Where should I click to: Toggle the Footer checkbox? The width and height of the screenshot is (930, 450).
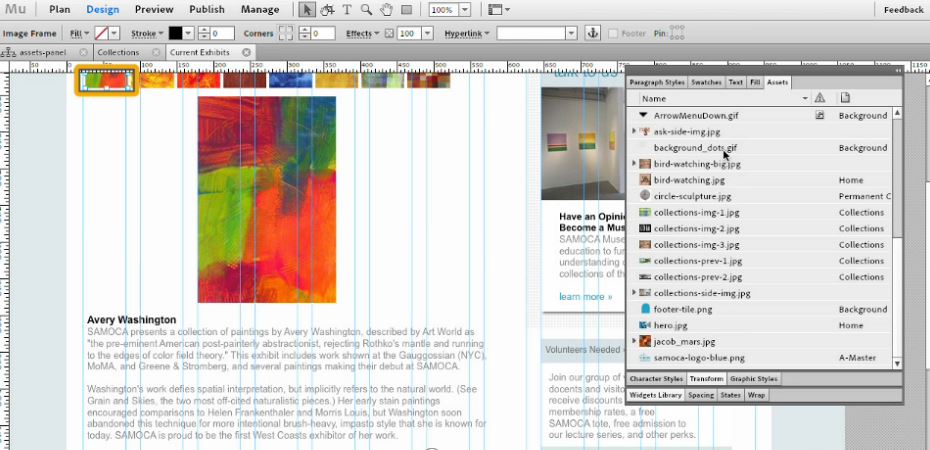[613, 34]
